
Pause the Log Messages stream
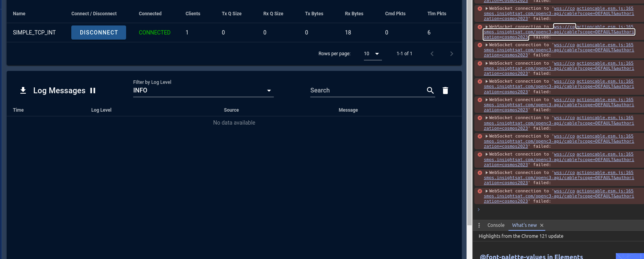pyautogui.click(x=93, y=91)
